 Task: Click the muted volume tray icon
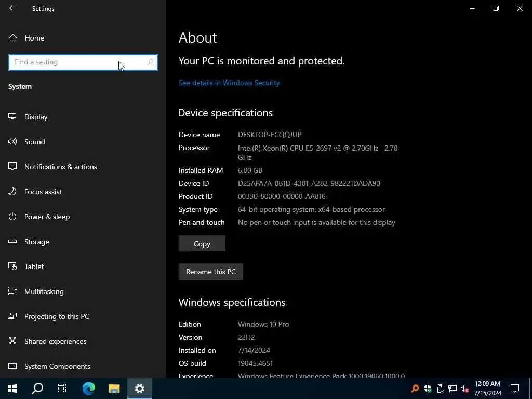[464, 389]
